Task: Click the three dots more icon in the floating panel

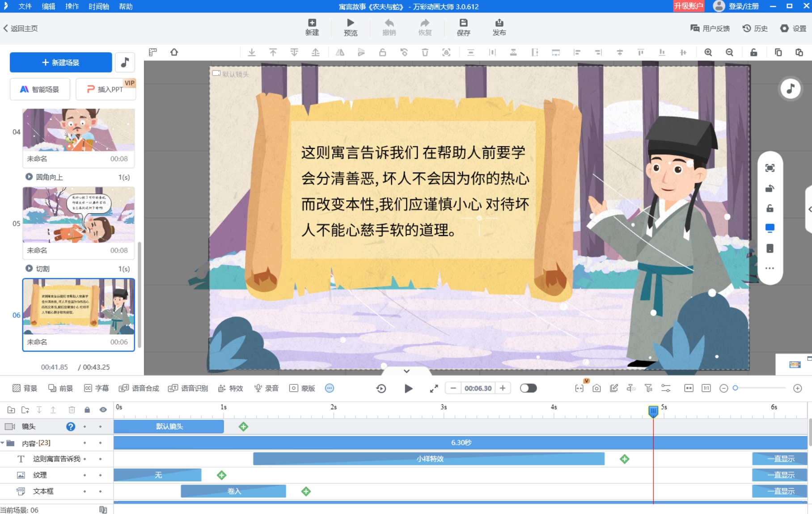Action: click(x=770, y=268)
